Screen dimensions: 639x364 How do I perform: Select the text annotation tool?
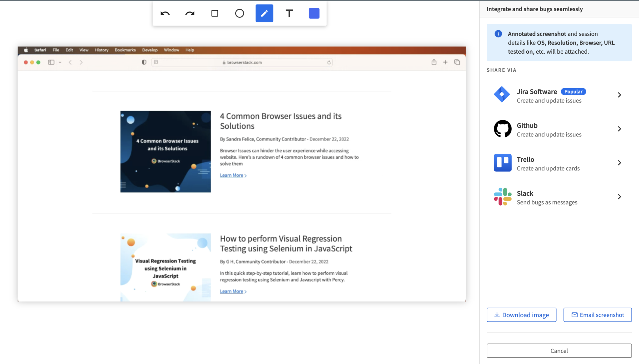pos(289,13)
